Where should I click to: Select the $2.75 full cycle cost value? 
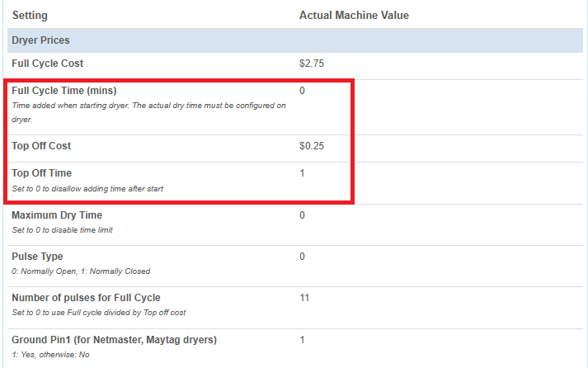[x=311, y=64]
